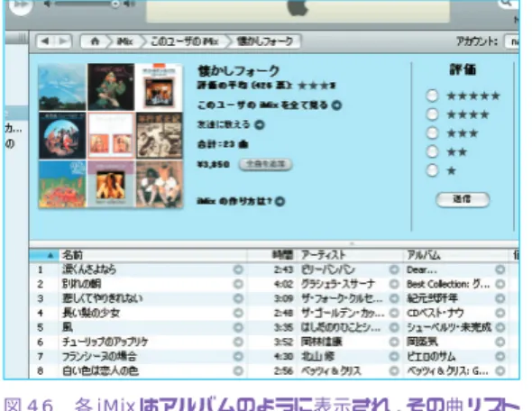Adjust the volume slider knob
Viewport: 532px width, 411px height.
tap(115, 4)
